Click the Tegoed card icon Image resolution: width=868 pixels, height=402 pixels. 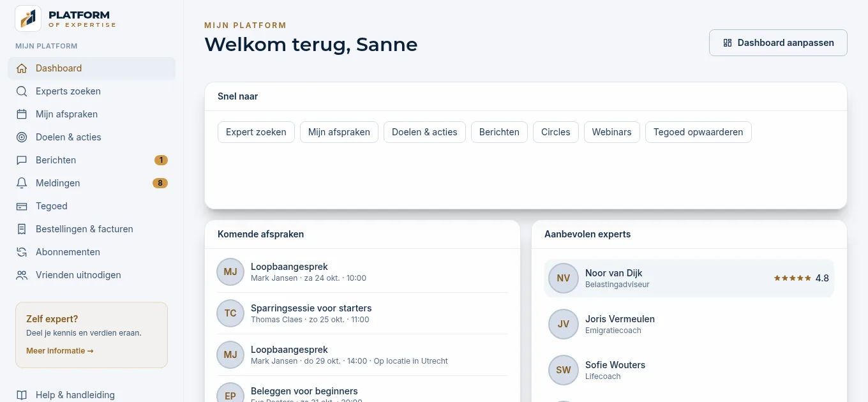(x=22, y=206)
